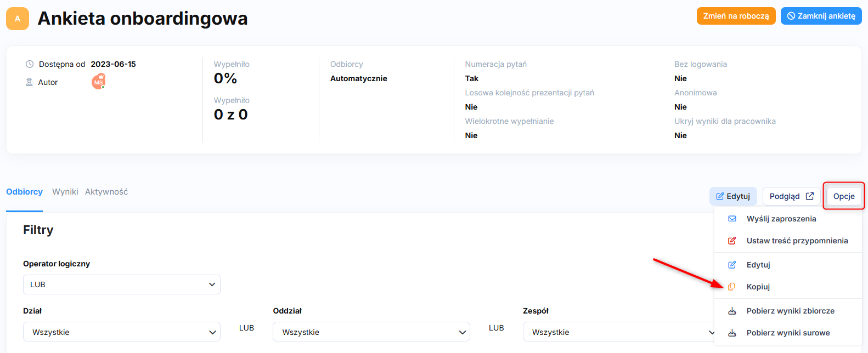Screen dimensions: 868x353
Task: Choose Kopiuj from the options menu
Action: (x=758, y=287)
